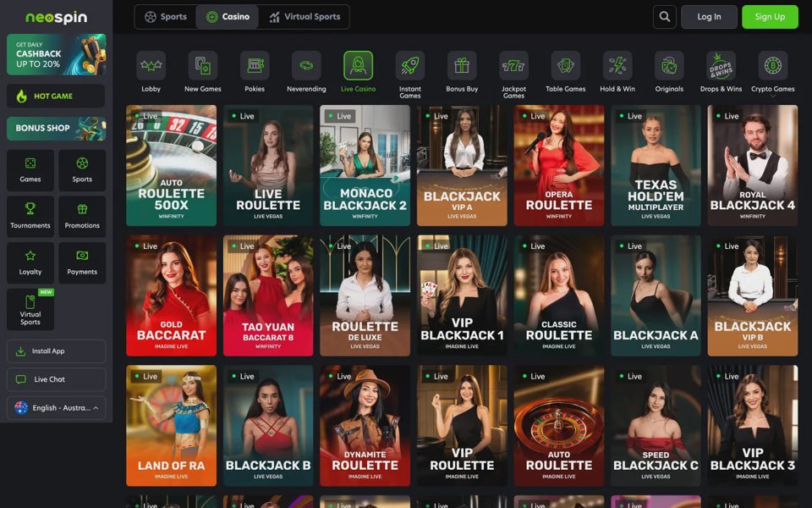This screenshot has width=812, height=508.
Task: Open Gold Baccarat game
Action: coord(171,295)
